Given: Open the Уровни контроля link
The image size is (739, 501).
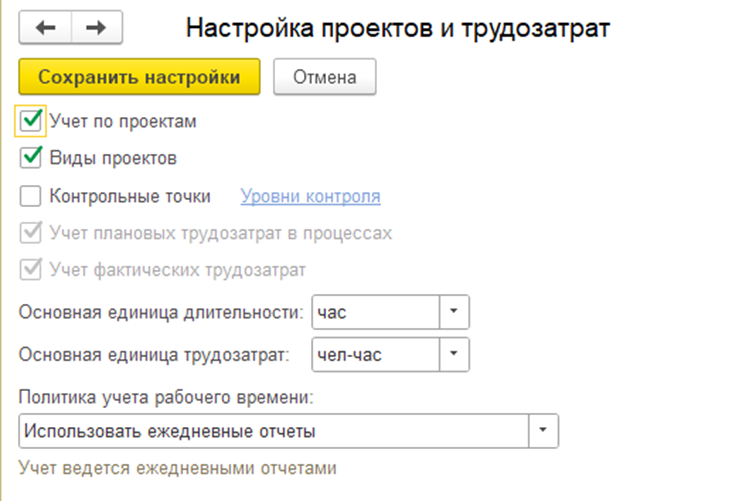Looking at the screenshot, I should [x=310, y=196].
